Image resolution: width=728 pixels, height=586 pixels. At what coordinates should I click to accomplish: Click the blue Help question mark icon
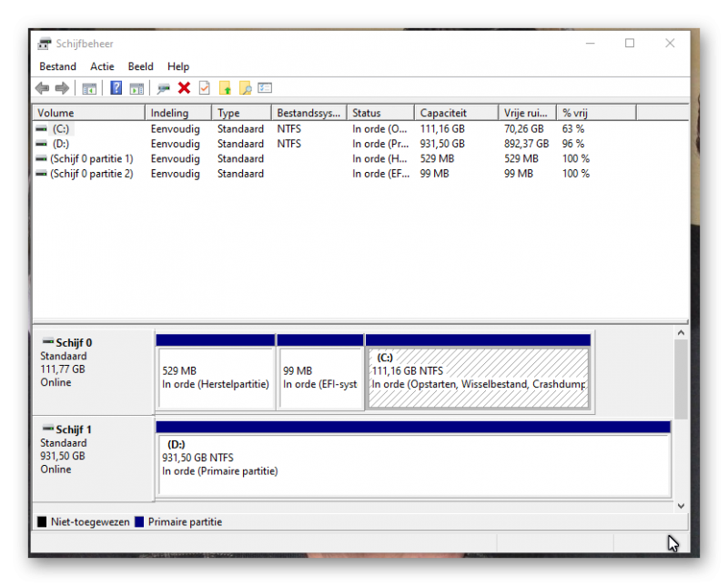[x=116, y=88]
